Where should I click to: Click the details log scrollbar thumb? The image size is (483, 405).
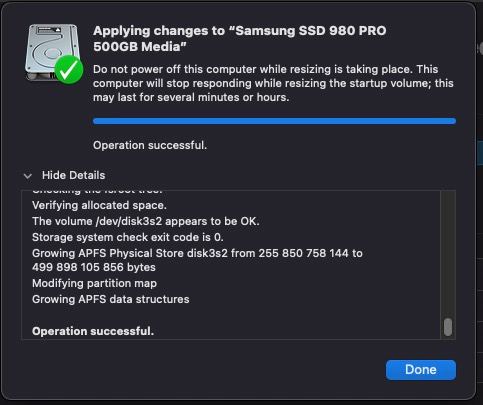point(448,327)
